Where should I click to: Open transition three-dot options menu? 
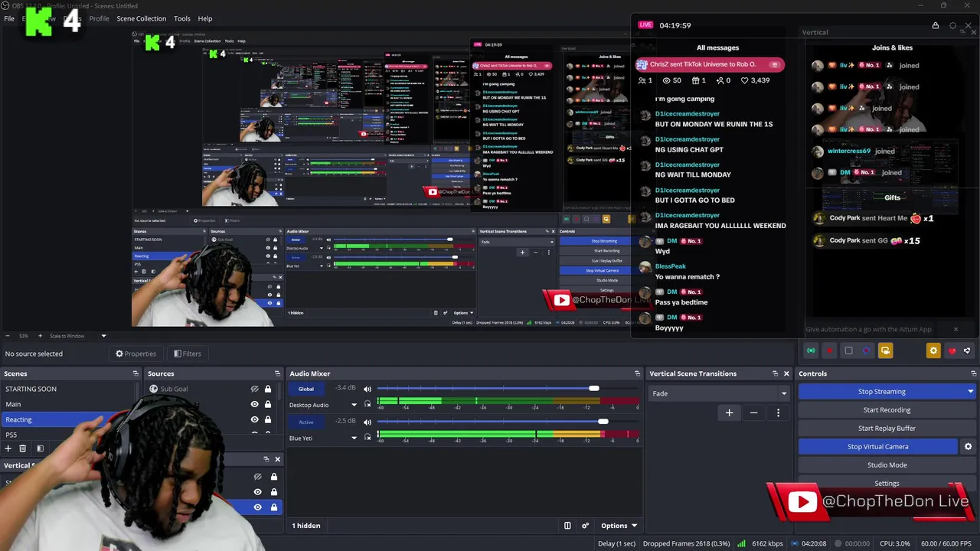[x=778, y=412]
